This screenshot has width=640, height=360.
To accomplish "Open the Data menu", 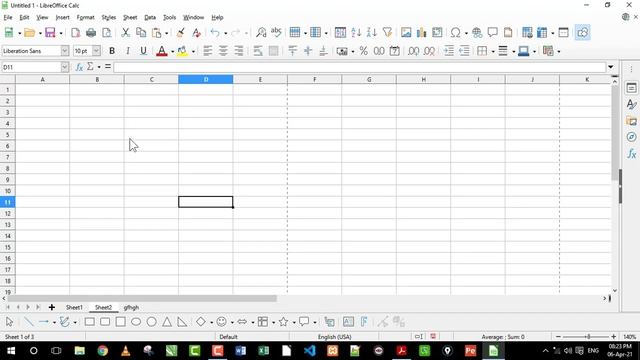I will pyautogui.click(x=150, y=18).
